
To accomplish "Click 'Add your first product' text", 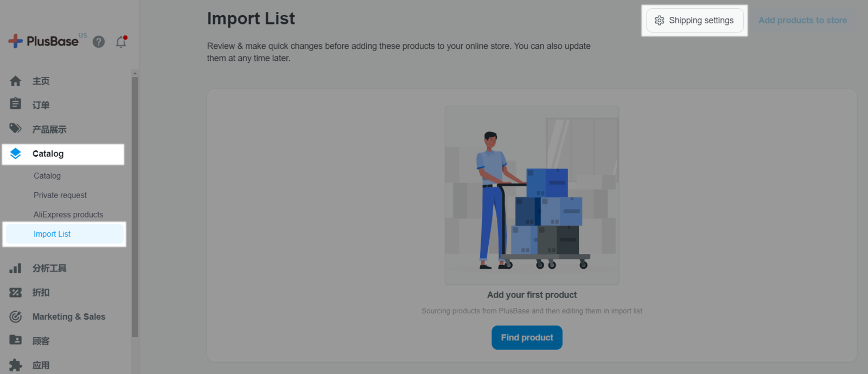I will coord(532,295).
